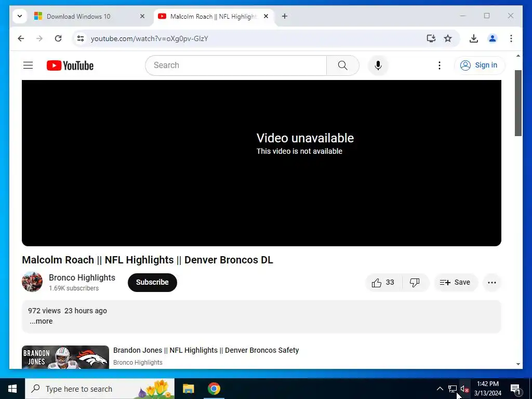Click the magnifier search button
The height and width of the screenshot is (399, 532).
click(x=343, y=65)
